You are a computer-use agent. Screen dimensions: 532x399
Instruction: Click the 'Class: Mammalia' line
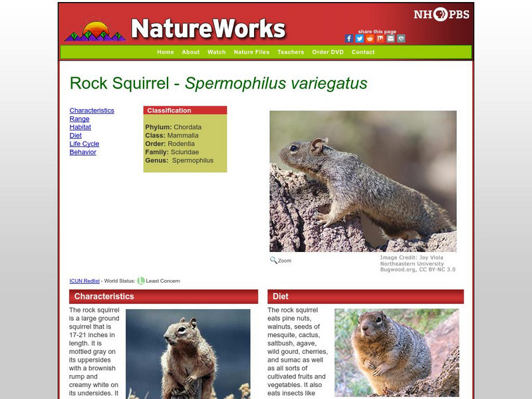pyautogui.click(x=172, y=136)
